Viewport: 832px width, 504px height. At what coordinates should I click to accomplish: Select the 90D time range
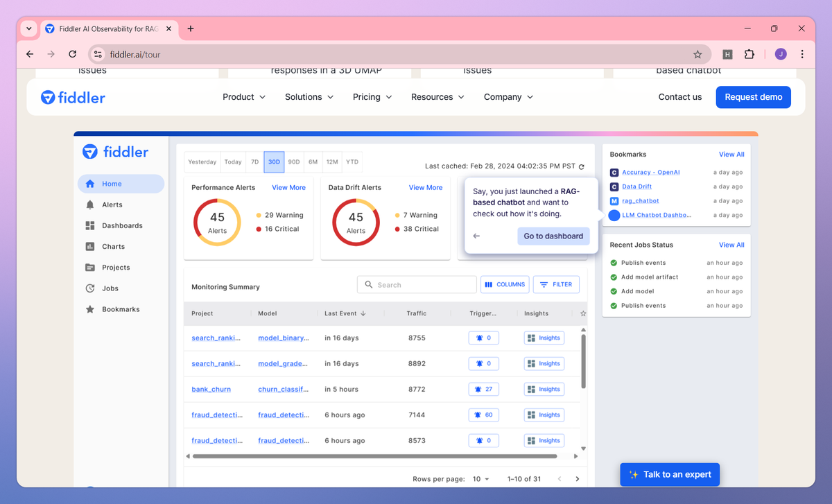294,162
